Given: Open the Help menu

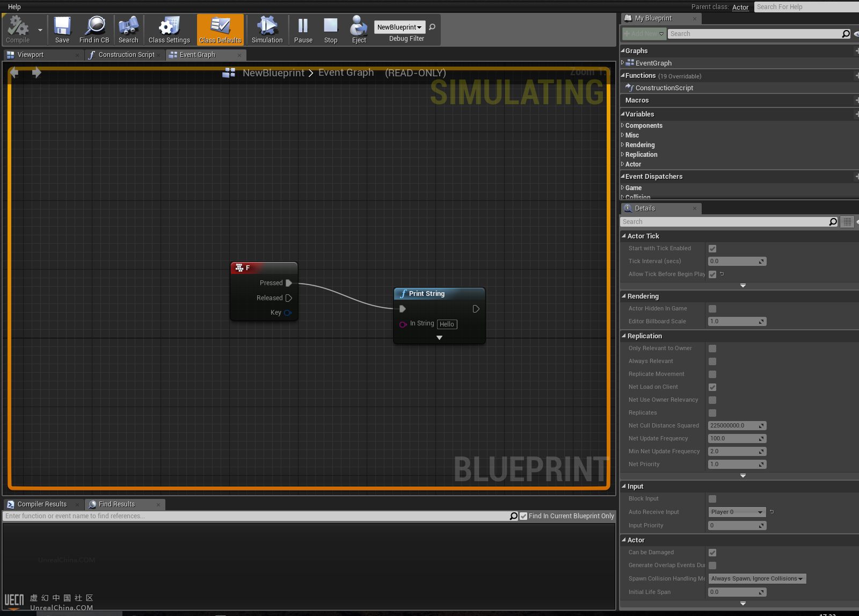Looking at the screenshot, I should pyautogui.click(x=14, y=7).
